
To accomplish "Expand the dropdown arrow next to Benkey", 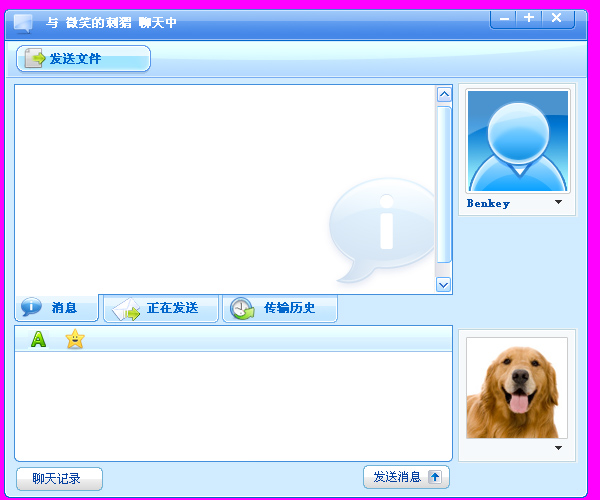I will click(558, 202).
